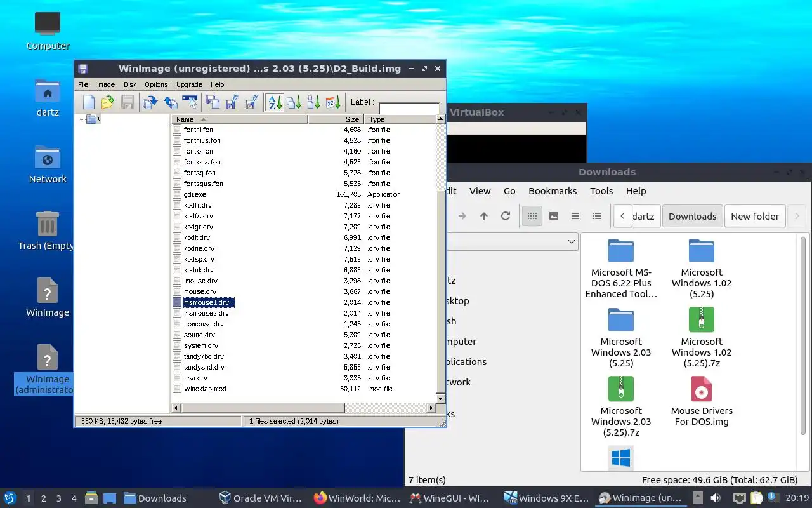Select the root folder in WinImage tree

pos(93,119)
